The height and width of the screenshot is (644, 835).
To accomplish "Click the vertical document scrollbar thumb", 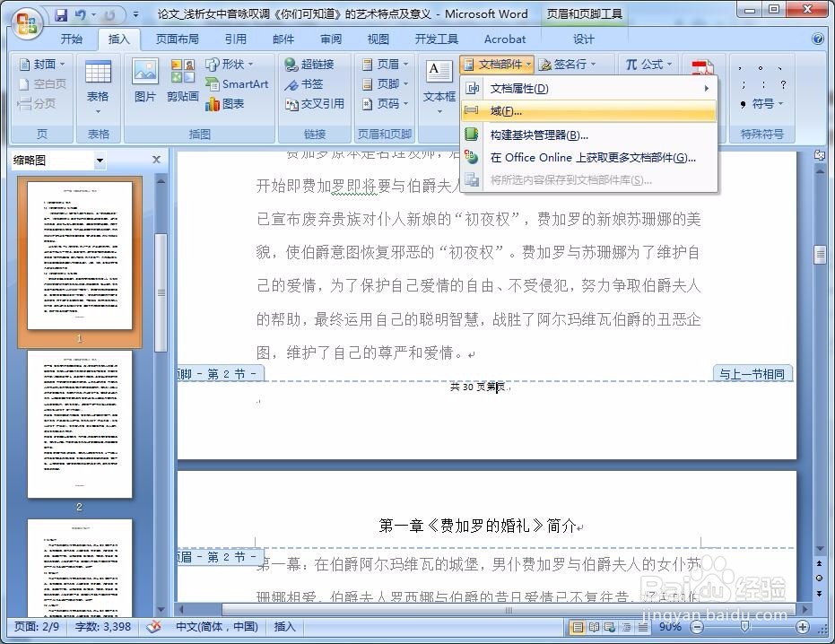I will click(x=820, y=254).
